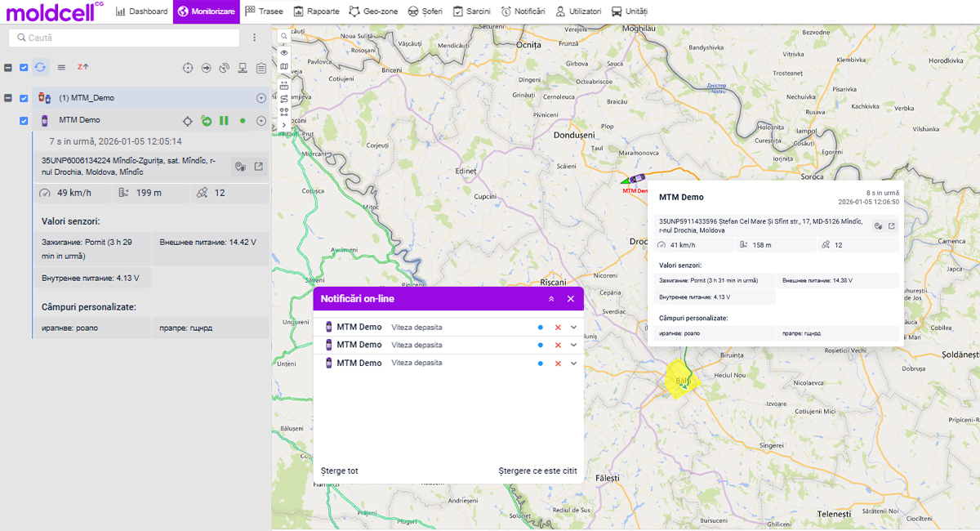Click the Șterge tot link
Viewport: 980px width, 531px height.
click(x=339, y=471)
